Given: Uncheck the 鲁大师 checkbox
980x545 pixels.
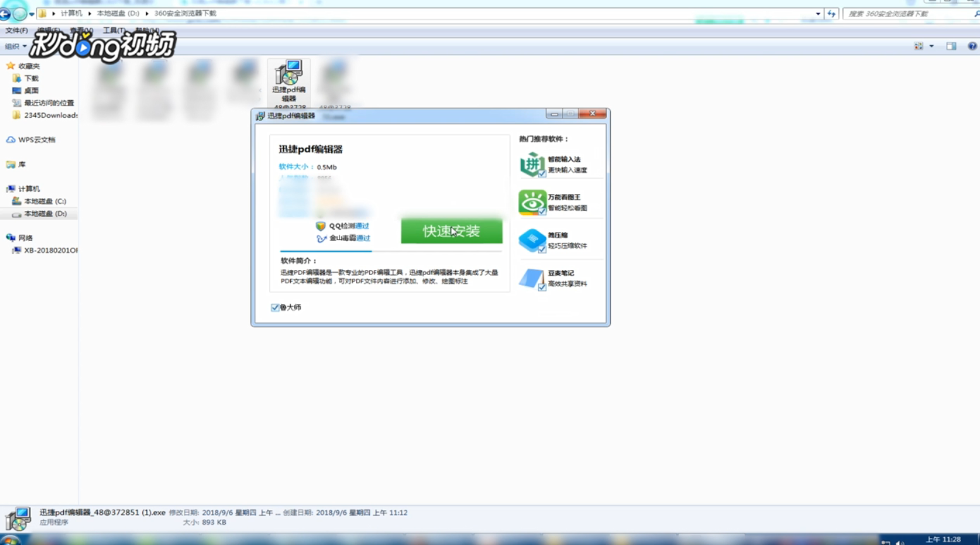Looking at the screenshot, I should [275, 307].
